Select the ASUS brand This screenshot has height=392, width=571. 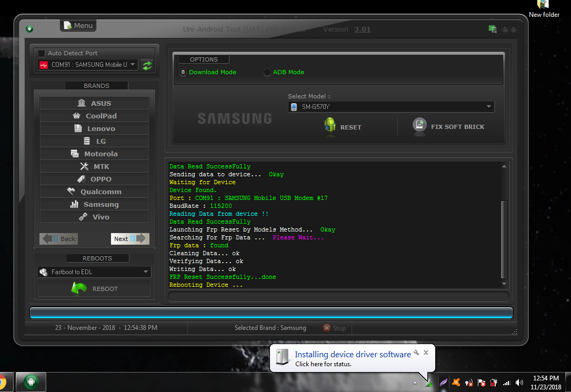click(x=94, y=103)
